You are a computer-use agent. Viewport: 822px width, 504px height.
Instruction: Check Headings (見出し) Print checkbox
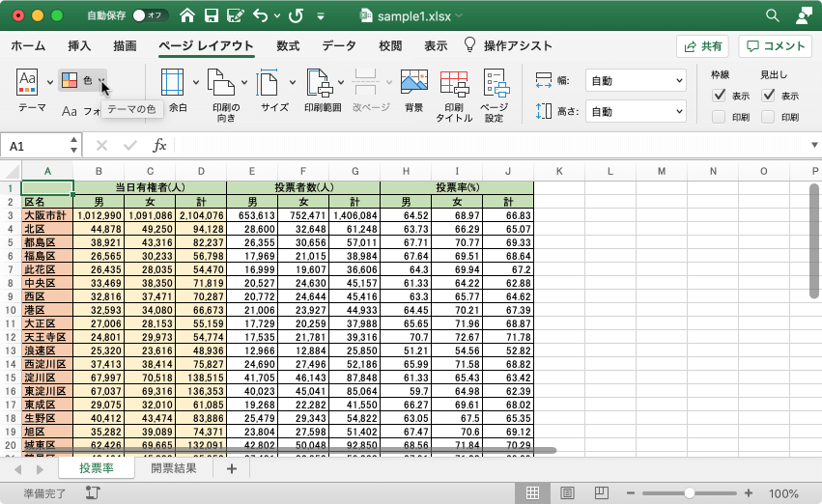pyautogui.click(x=768, y=117)
